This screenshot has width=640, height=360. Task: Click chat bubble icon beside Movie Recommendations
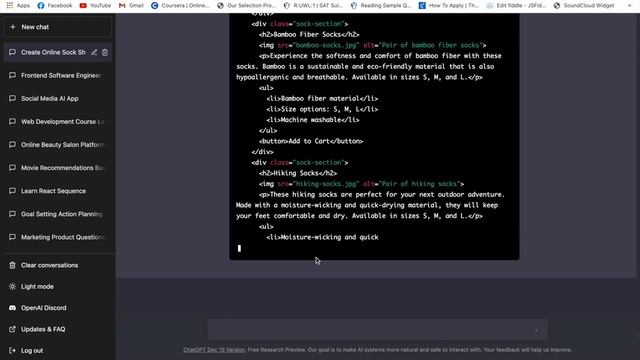tap(12, 167)
